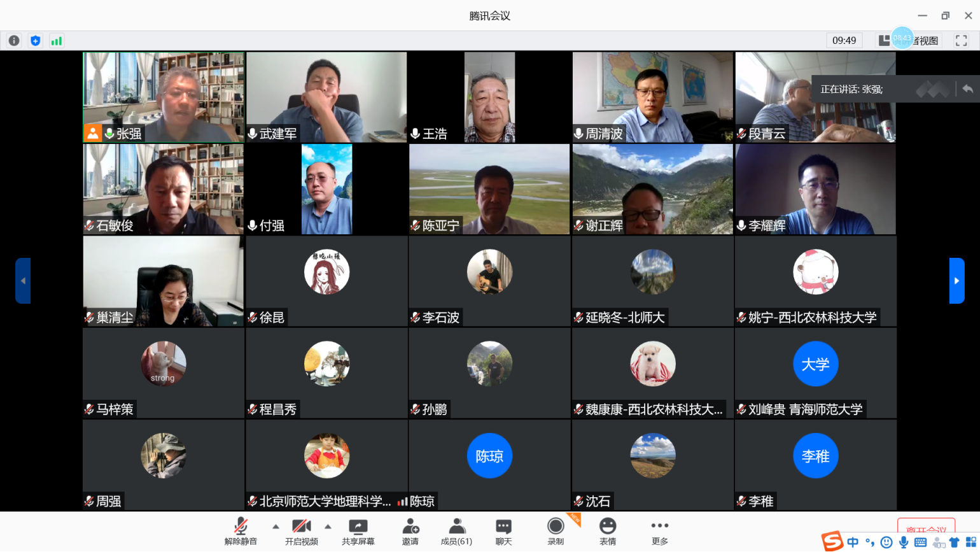Expand video options arrow beside 开启视频
Viewport: 980px width, 552px height.
[x=328, y=527]
